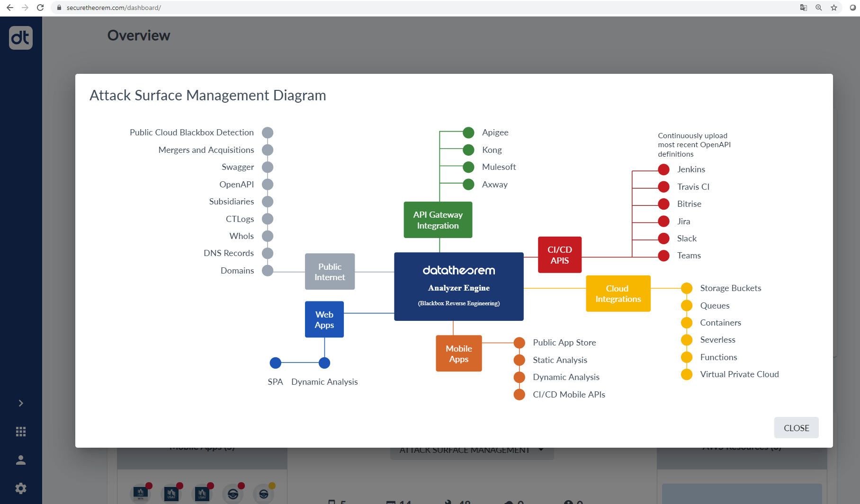
Task: Click the green Axway node
Action: [x=468, y=185]
